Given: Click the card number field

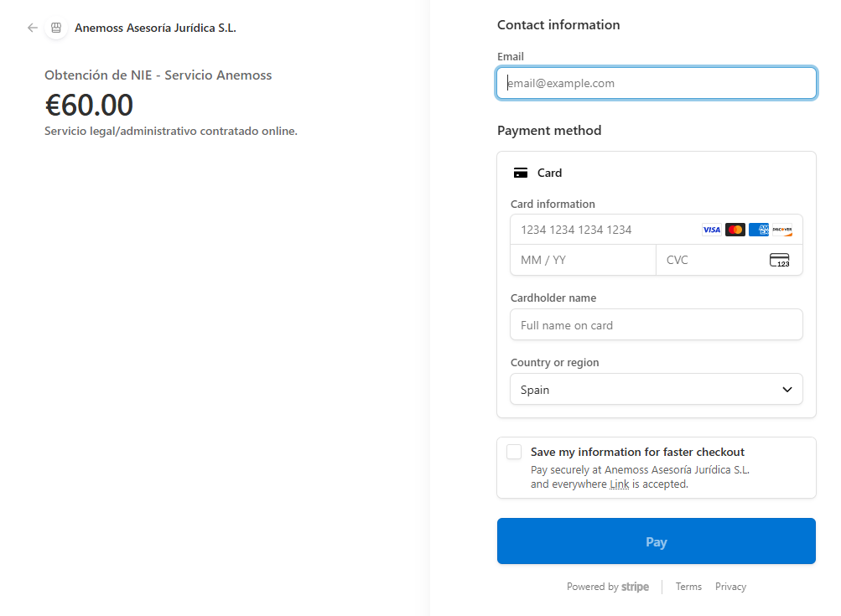Looking at the screenshot, I should (604, 230).
